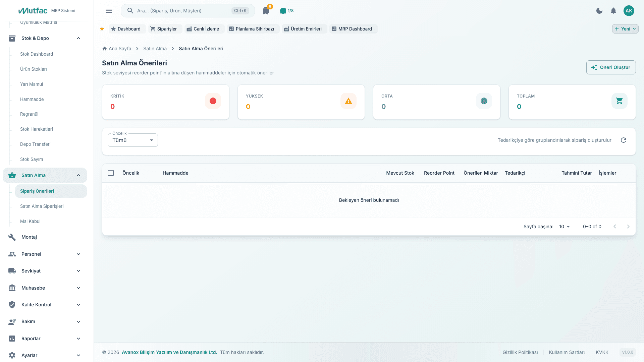Toggle the hamburger sidebar menu
Viewport: 644px width, 362px height.
(109, 11)
